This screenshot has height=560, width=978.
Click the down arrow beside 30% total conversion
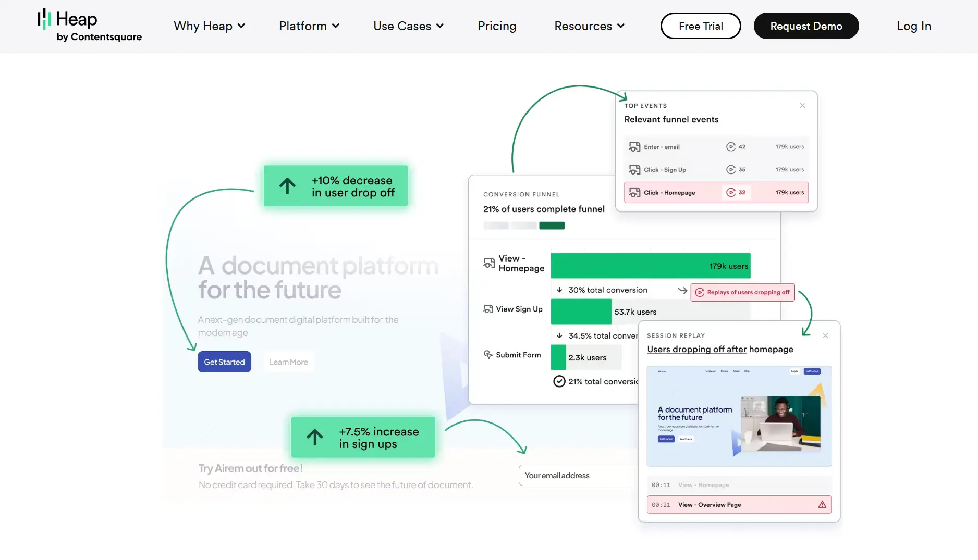coord(559,290)
